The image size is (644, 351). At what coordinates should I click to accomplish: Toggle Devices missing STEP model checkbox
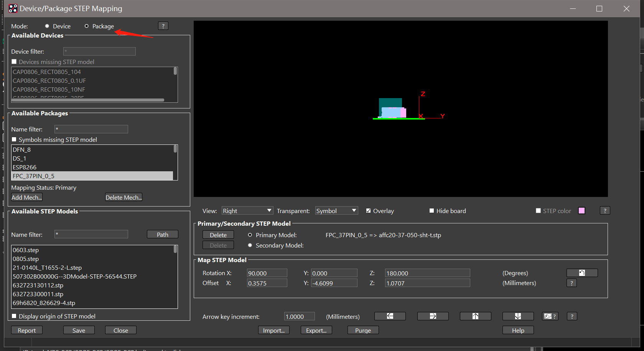tap(14, 62)
